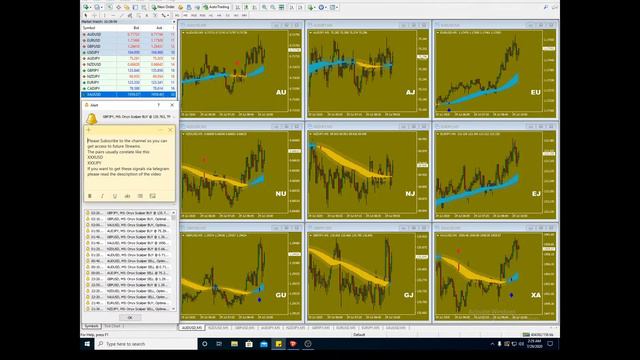Select AUDUSD row in Market Watch
640x360 pixels.
coord(129,34)
